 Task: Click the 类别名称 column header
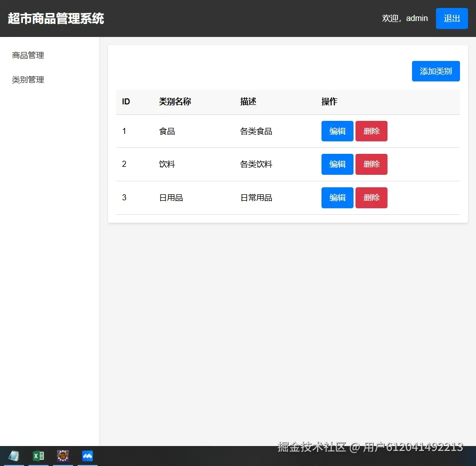(175, 101)
